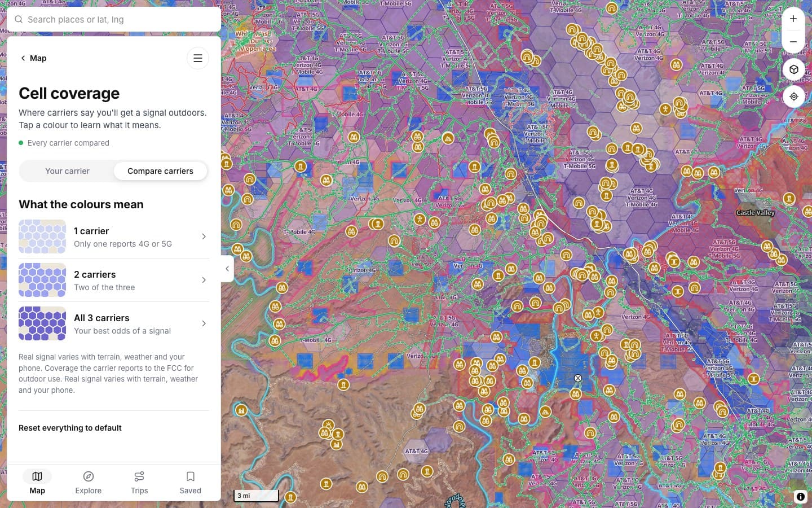Open the hamburger menu in the panel
This screenshot has height=508, width=812.
[198, 58]
